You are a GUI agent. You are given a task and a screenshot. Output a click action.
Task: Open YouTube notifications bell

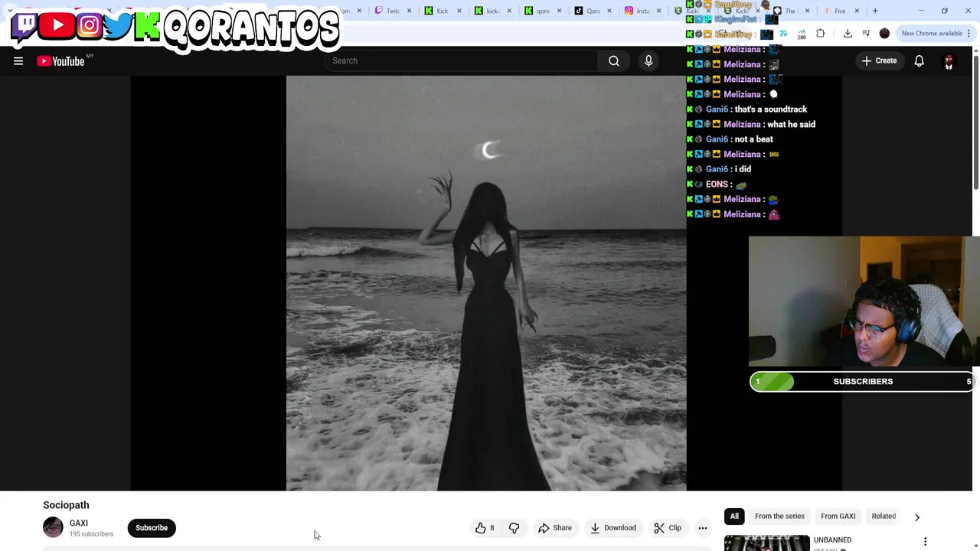pyautogui.click(x=920, y=61)
